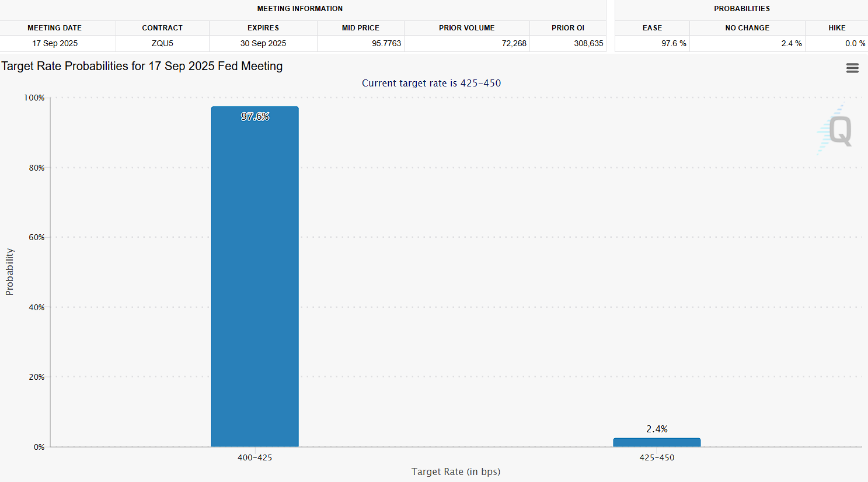Click the Target Rate Probabilities chart title
The image size is (868, 482).
pyautogui.click(x=142, y=66)
